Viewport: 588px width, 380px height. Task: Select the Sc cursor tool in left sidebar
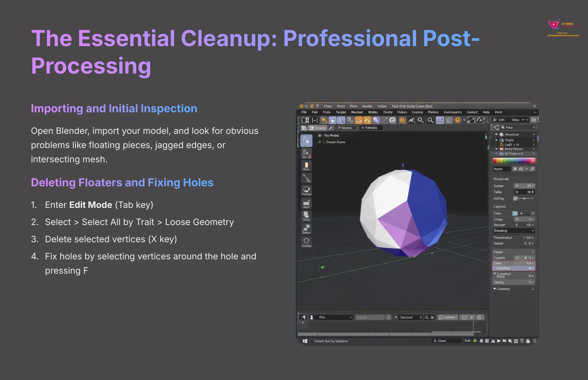point(306,153)
